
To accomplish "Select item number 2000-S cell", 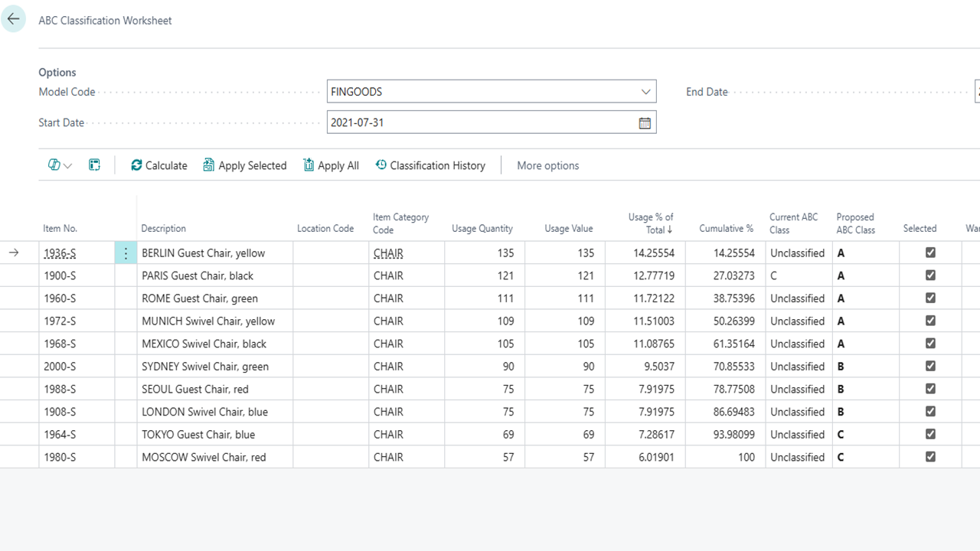I will coord(60,367).
